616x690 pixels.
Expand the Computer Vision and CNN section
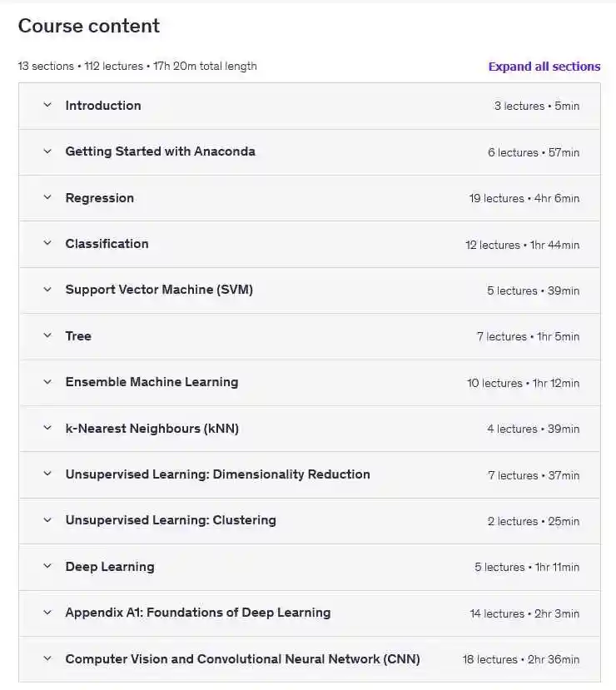pos(242,659)
